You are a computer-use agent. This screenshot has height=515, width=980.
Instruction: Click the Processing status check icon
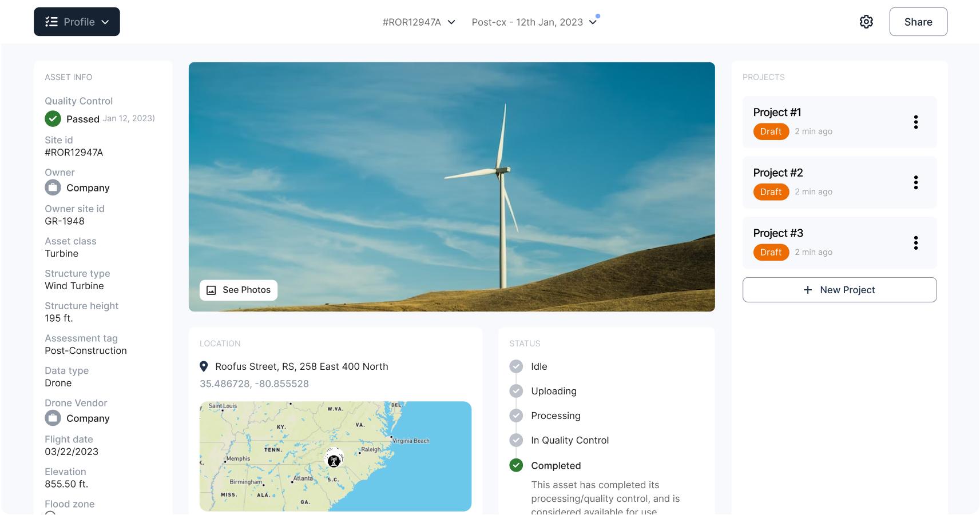coord(516,416)
